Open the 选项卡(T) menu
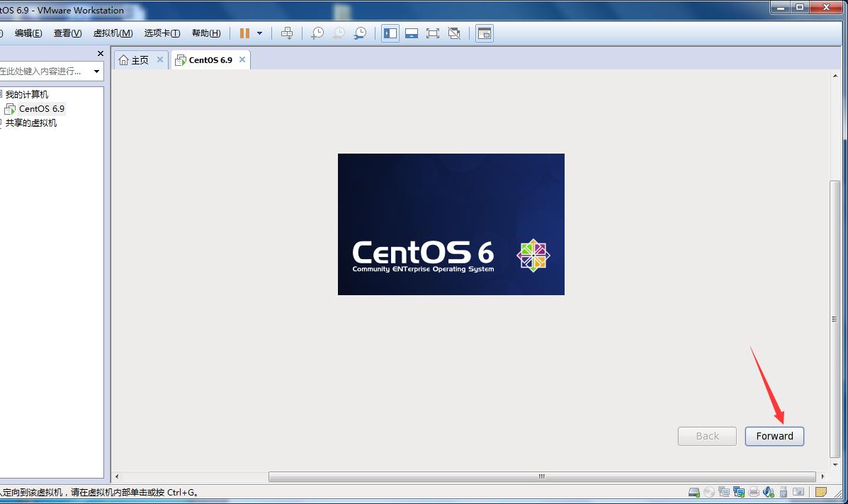 [x=162, y=33]
